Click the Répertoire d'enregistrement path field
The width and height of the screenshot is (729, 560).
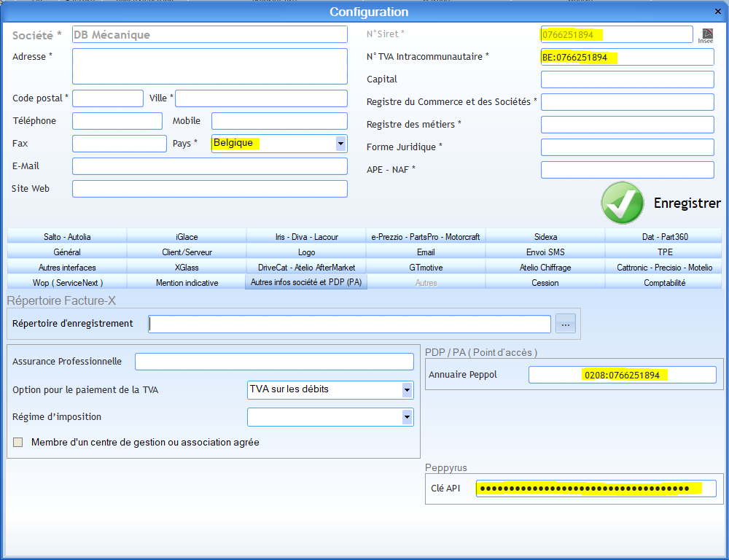click(350, 324)
